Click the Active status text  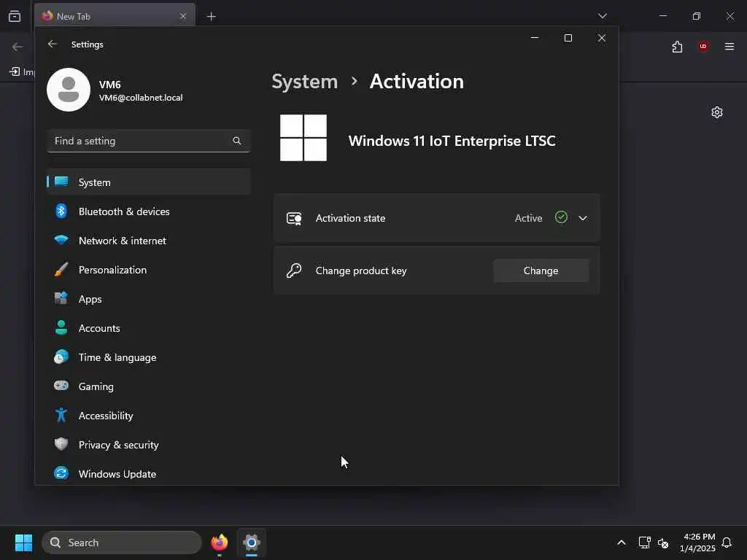[x=528, y=218]
